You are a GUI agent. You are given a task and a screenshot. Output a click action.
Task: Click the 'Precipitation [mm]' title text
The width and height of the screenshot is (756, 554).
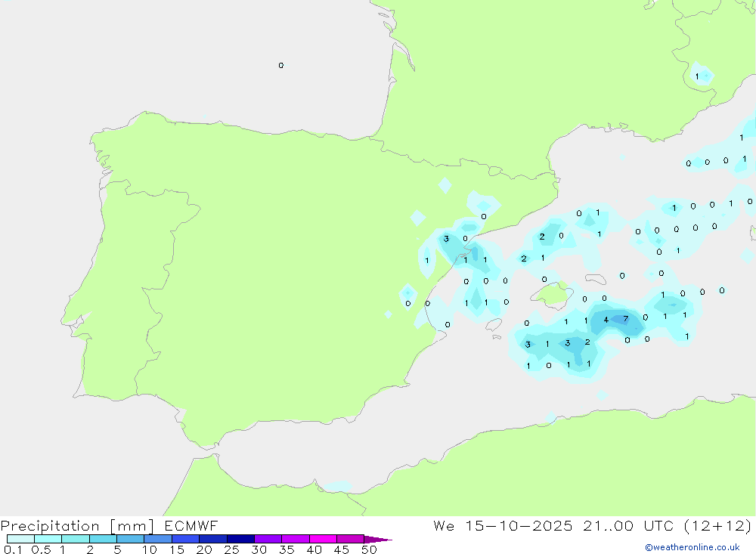tap(77, 526)
